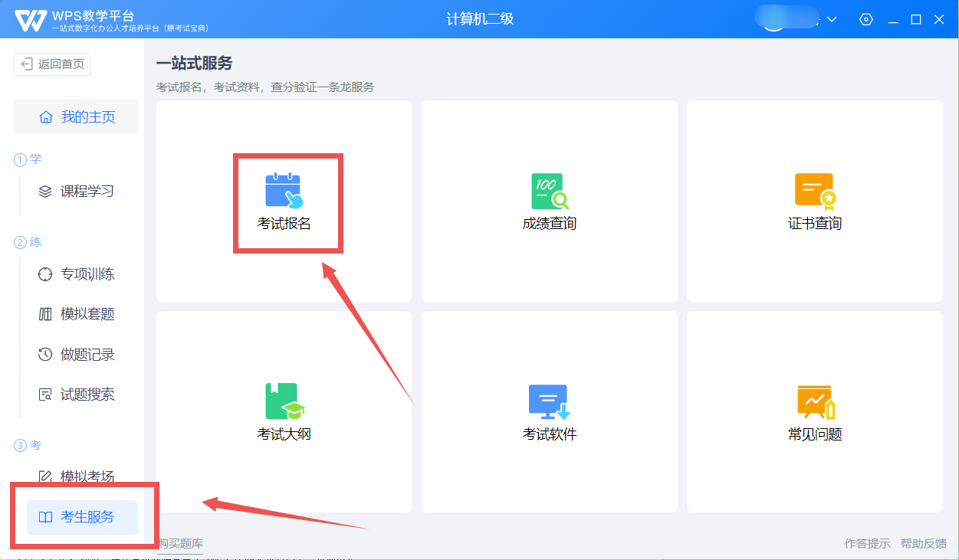
Task: Click the 帮助反馈 link
Action: [x=923, y=543]
